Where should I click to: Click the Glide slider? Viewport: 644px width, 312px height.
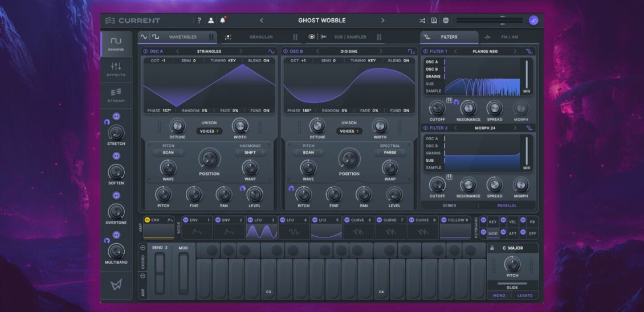[x=512, y=284]
